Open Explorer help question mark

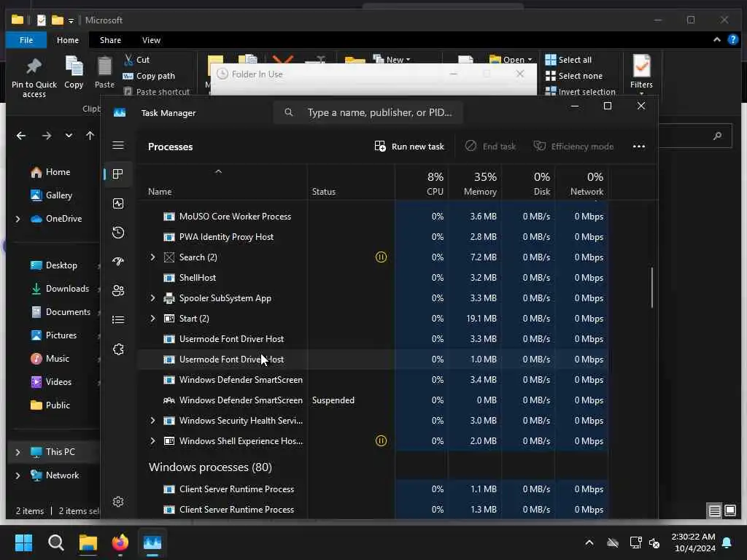732,40
